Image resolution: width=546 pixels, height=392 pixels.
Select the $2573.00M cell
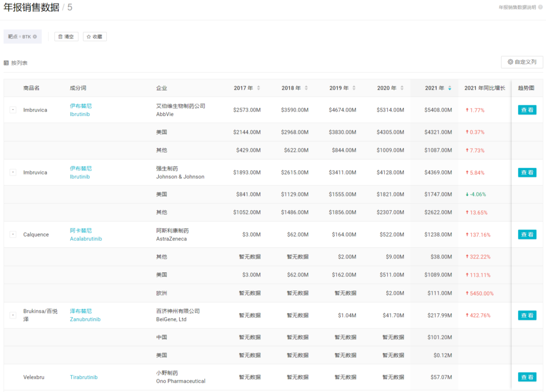coord(247,110)
